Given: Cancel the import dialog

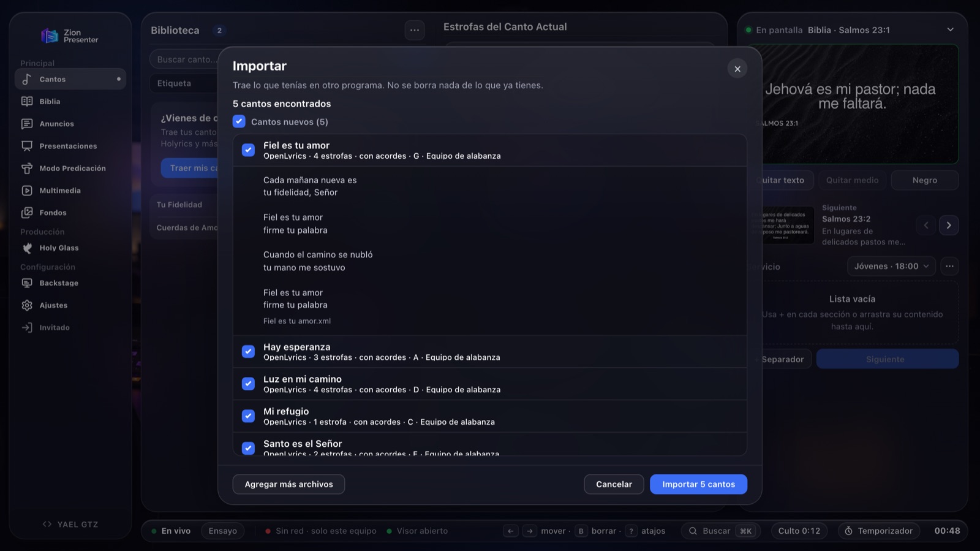Looking at the screenshot, I should point(614,484).
